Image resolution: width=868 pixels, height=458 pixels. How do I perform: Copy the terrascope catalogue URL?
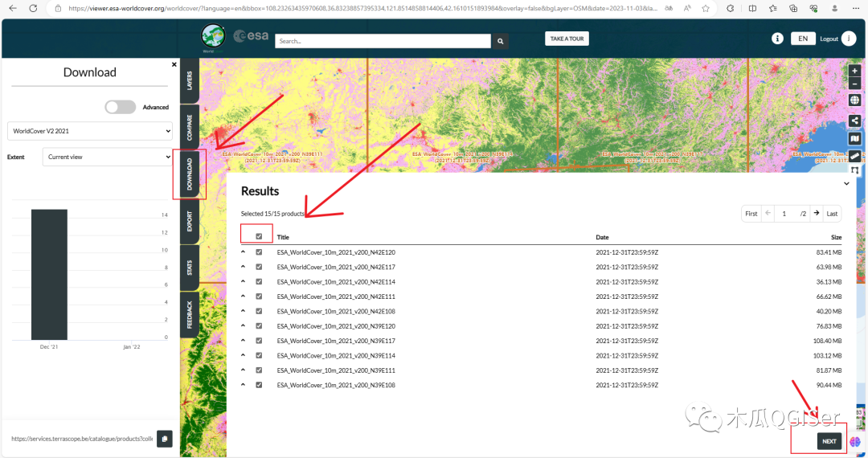[x=165, y=439]
